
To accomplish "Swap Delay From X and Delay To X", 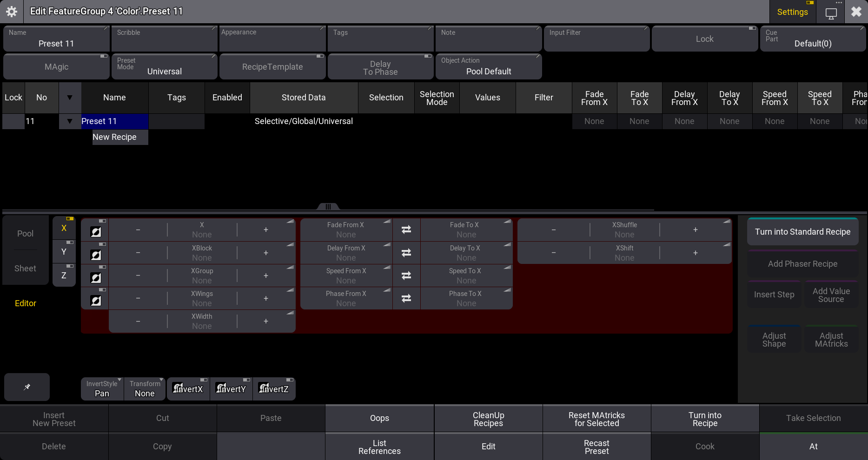I will click(x=406, y=253).
